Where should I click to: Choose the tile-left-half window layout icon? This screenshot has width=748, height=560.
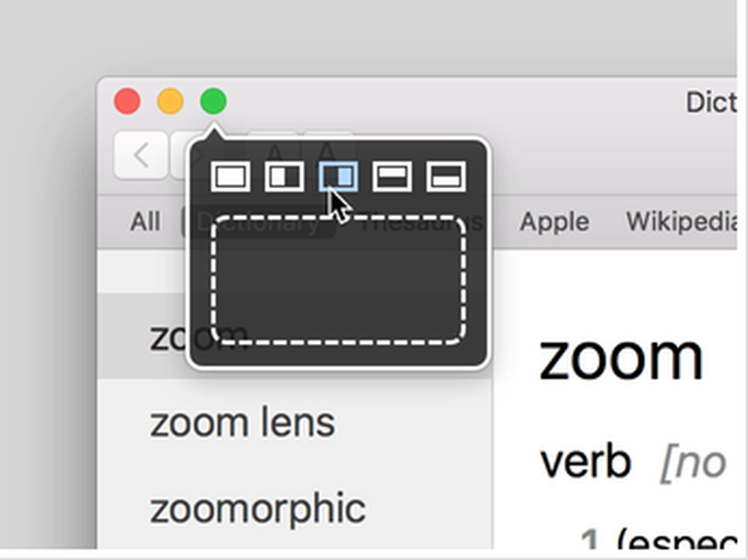click(284, 177)
